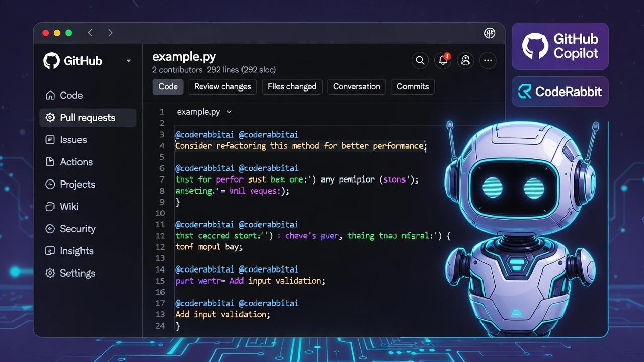Open the Review changes tab

[x=222, y=86]
